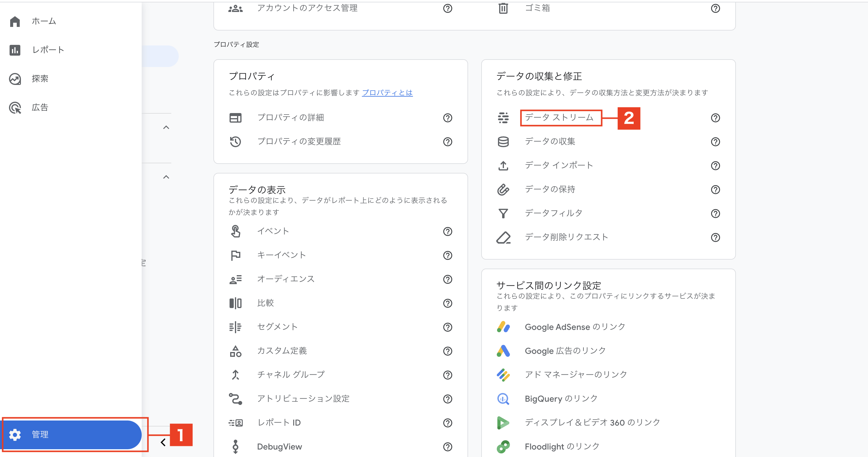Viewport: 868px width, 457px height.
Task: Open help for データ ストリーム
Action: point(715,118)
